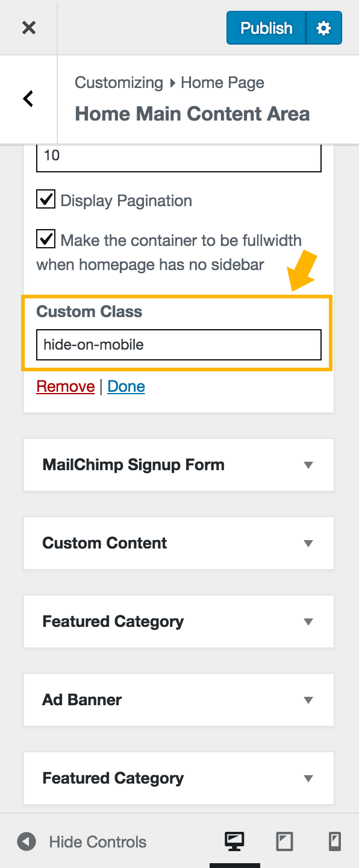359x868 pixels.
Task: Open the Custom Content widget settings
Action: point(178,543)
